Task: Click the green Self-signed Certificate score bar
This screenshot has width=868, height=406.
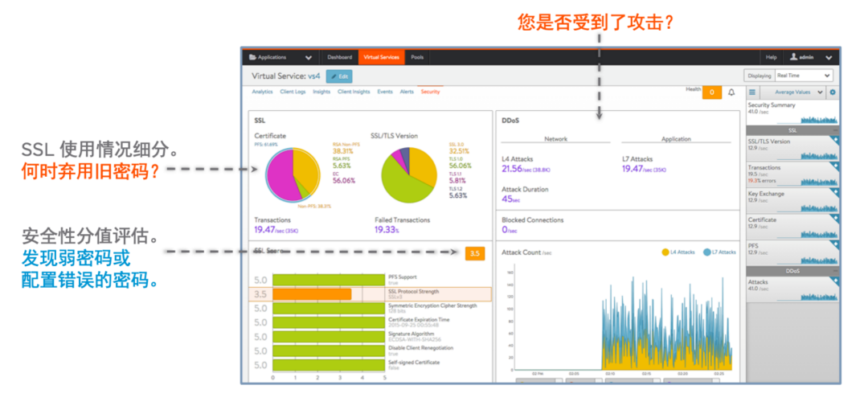Action: 329,365
